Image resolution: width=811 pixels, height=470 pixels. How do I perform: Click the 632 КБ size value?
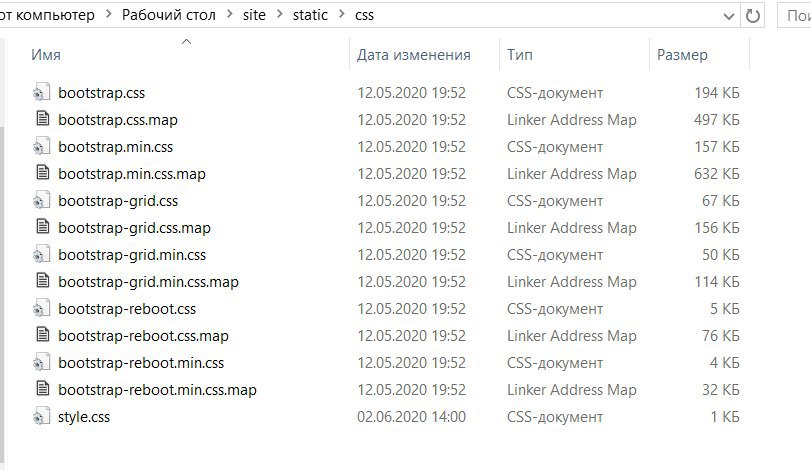point(717,174)
